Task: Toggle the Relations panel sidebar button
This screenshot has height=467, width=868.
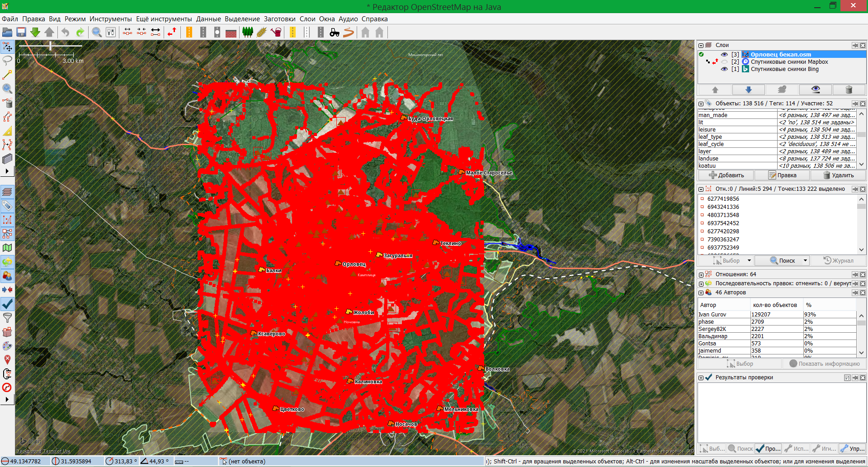Action: pos(7,234)
